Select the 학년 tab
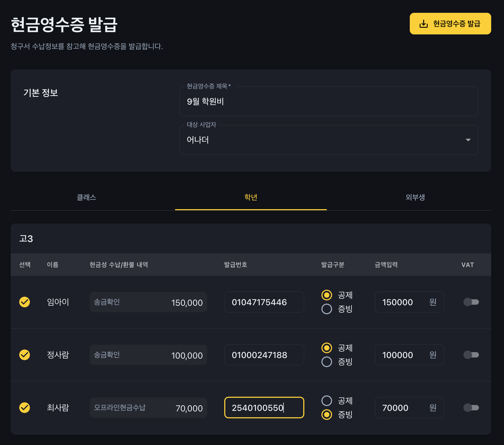This screenshot has width=504, height=445. click(x=251, y=197)
